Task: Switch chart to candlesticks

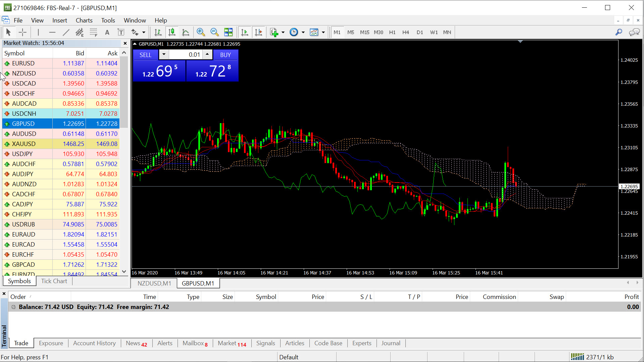Action: 172,32
